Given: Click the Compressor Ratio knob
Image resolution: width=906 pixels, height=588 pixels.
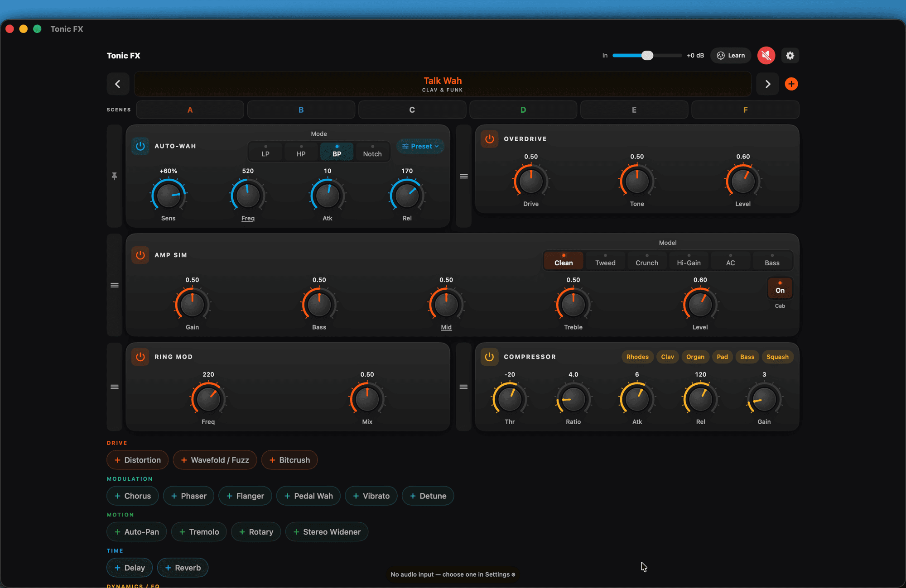Looking at the screenshot, I should pos(573,399).
